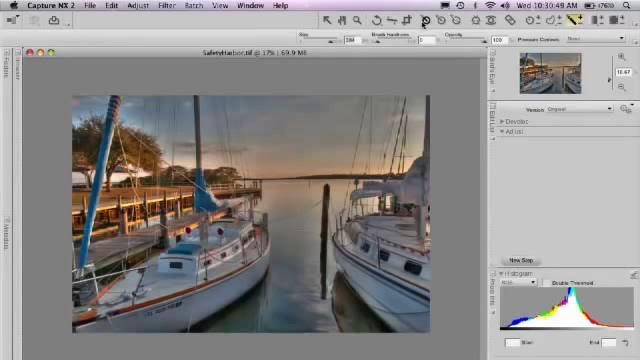The width and height of the screenshot is (640, 360).
Task: Select the Auto Retouch Brush tool
Action: point(510,20)
